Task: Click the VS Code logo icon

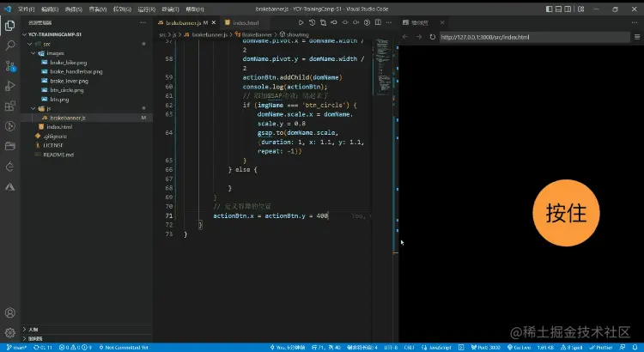Action: 8,9
